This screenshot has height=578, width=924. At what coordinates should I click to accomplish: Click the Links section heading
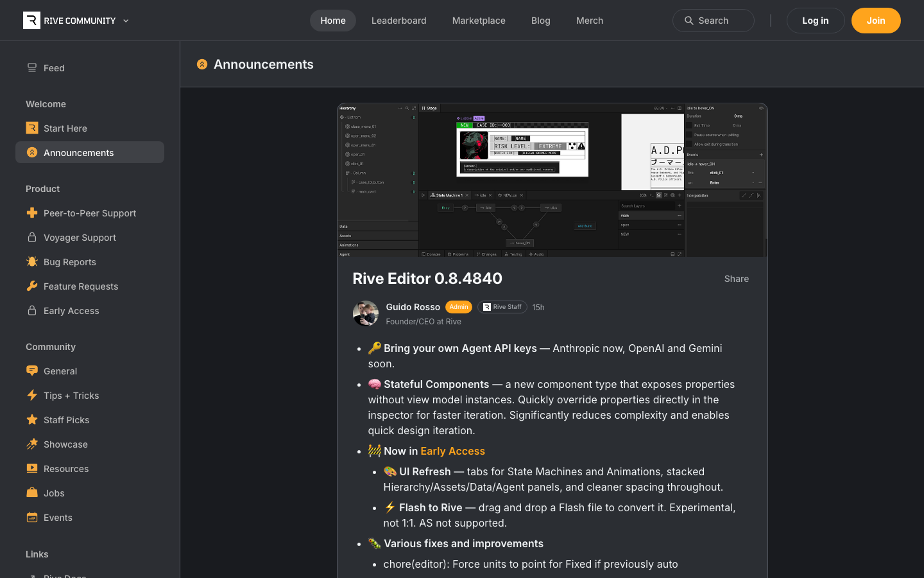pos(37,554)
